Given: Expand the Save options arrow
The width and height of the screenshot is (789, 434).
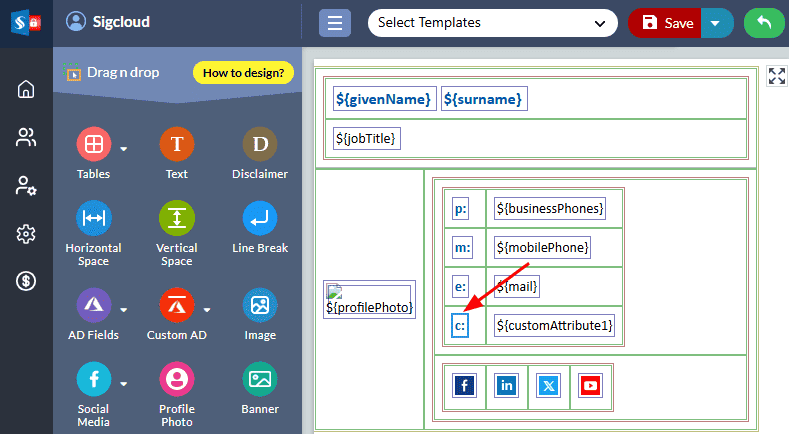Looking at the screenshot, I should 715,23.
